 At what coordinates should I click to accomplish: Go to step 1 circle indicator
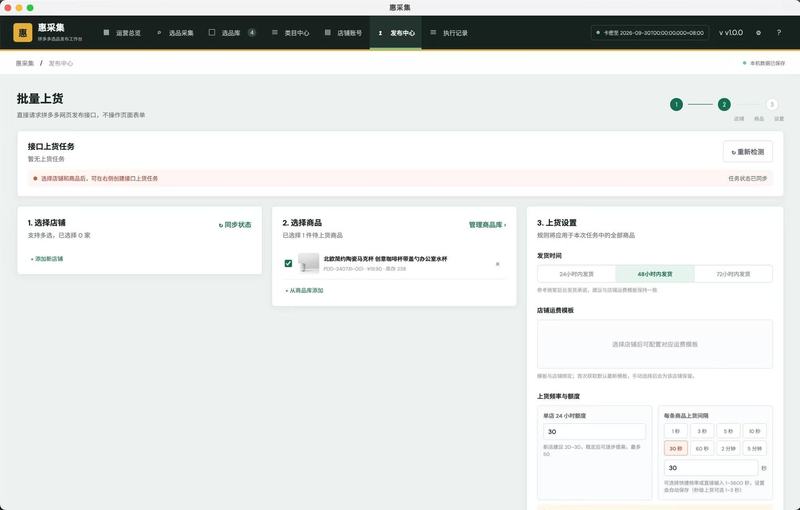tap(676, 105)
